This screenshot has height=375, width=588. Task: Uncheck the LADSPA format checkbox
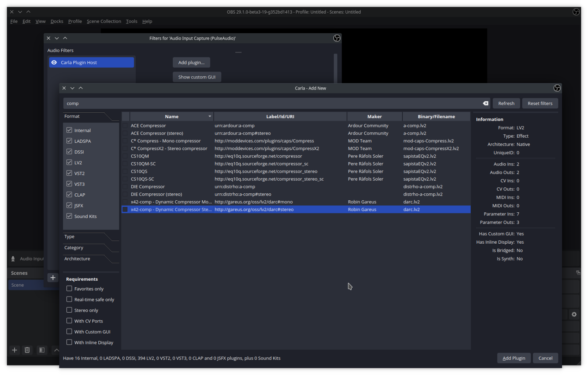(69, 141)
